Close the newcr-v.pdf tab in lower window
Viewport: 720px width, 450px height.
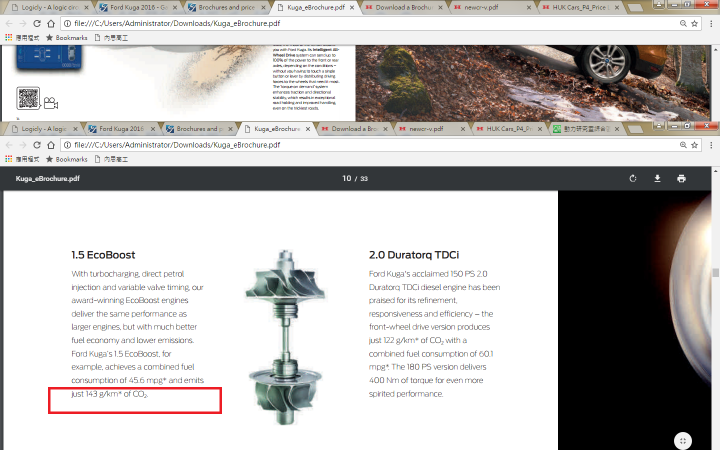click(462, 129)
